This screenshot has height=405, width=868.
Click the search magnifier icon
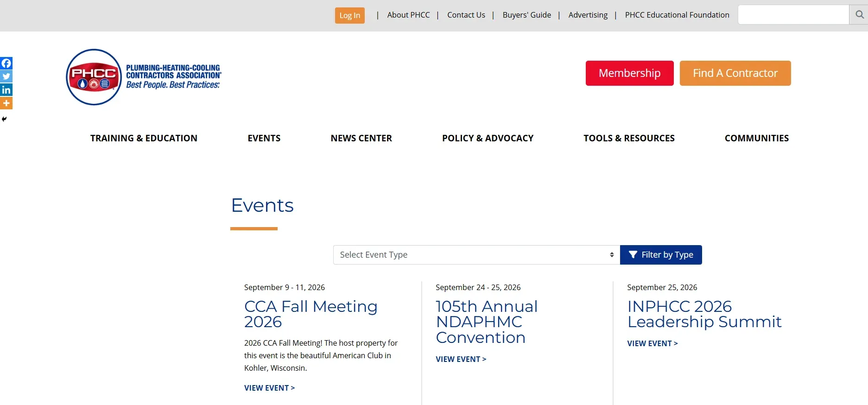859,15
